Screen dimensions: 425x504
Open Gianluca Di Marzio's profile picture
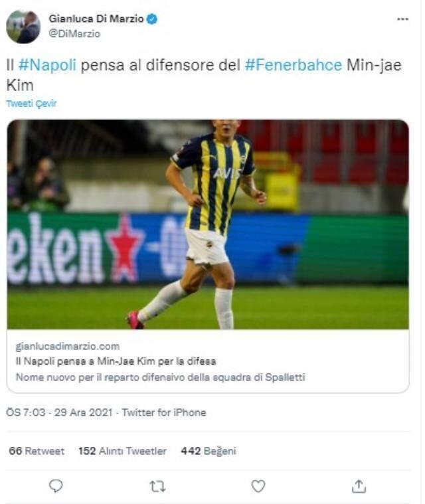tap(23, 27)
